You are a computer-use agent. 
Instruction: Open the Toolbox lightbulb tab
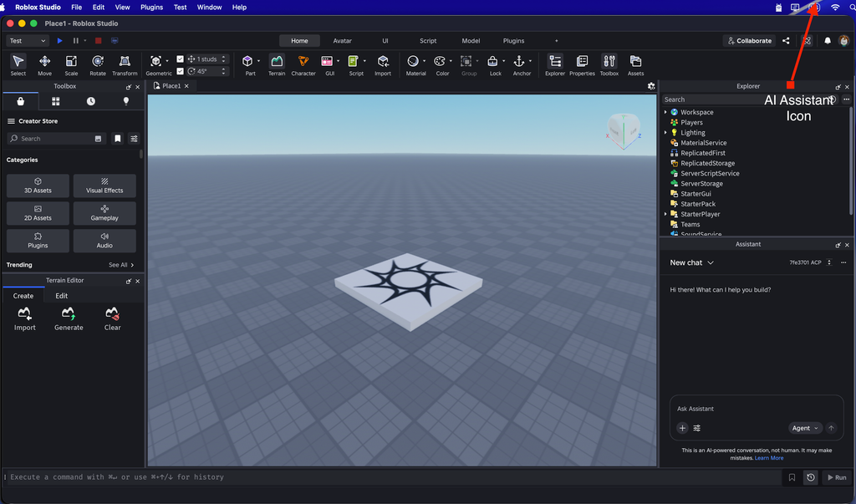click(126, 102)
